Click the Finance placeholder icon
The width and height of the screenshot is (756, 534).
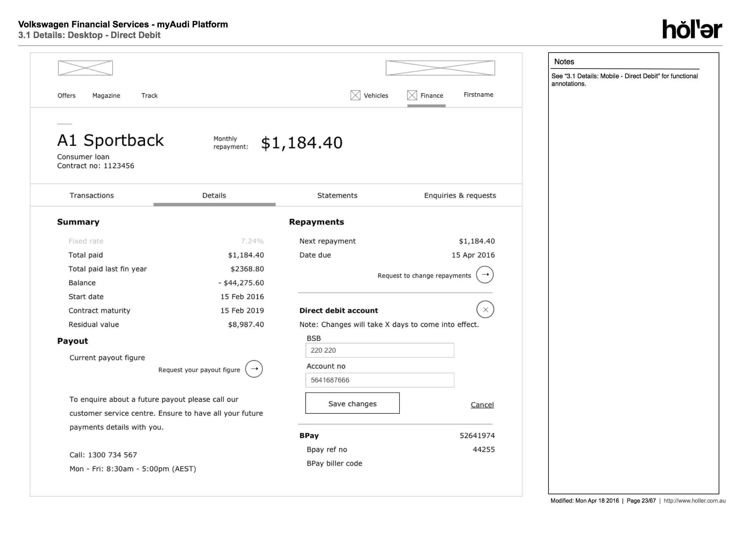coord(412,95)
